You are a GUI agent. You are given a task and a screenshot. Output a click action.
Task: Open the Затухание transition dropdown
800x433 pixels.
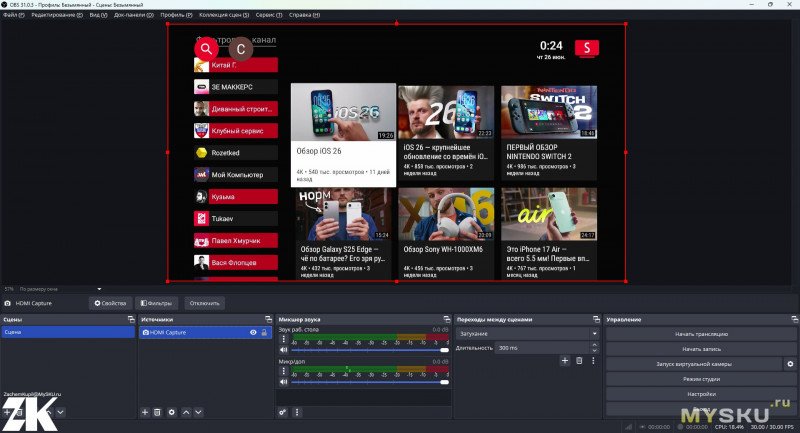(527, 334)
